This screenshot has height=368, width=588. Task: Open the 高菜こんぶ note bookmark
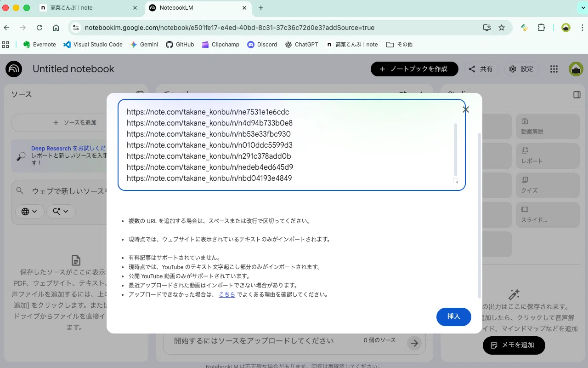pos(352,45)
